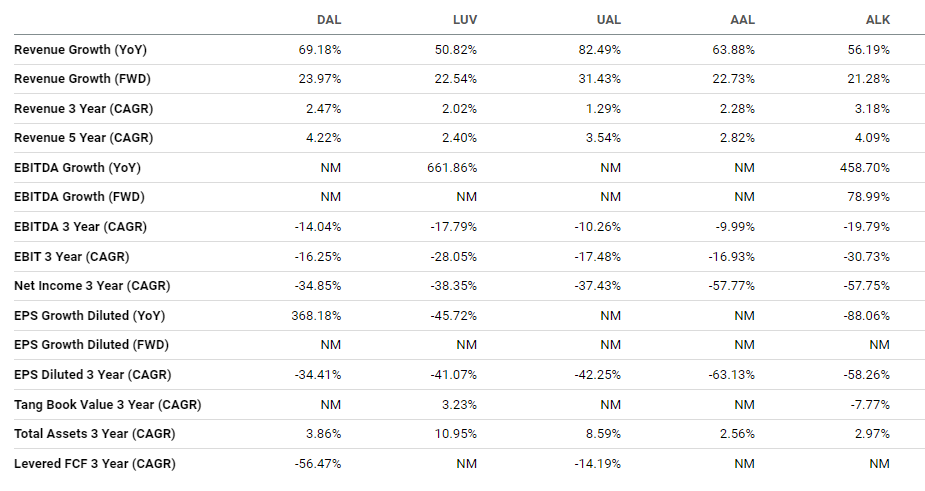925x491 pixels.
Task: Select the Revenue Growth (FWD) row label
Action: [82, 78]
